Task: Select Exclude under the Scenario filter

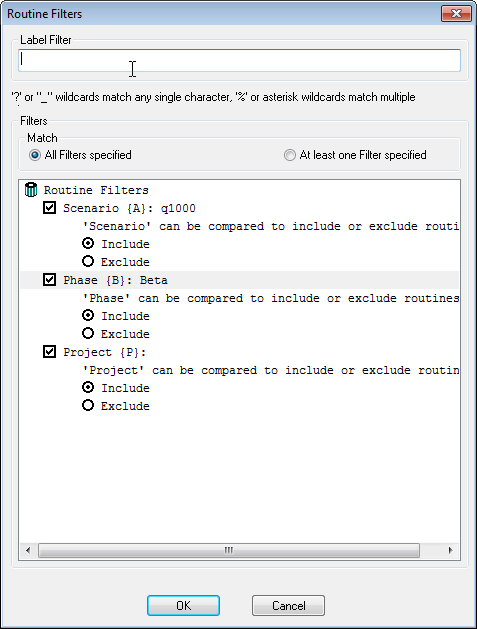Action: tap(88, 262)
